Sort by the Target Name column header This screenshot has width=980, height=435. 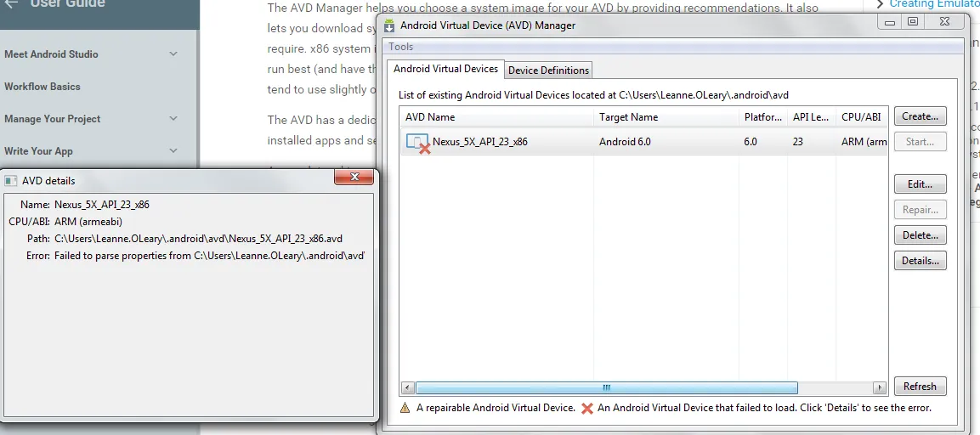[x=666, y=117]
